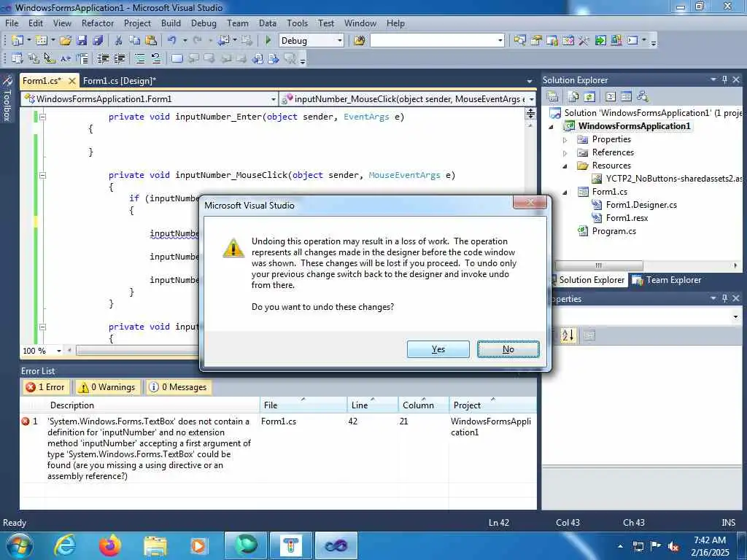The width and height of the screenshot is (747, 560).
Task: Sort error list by Project column
Action: [492, 405]
